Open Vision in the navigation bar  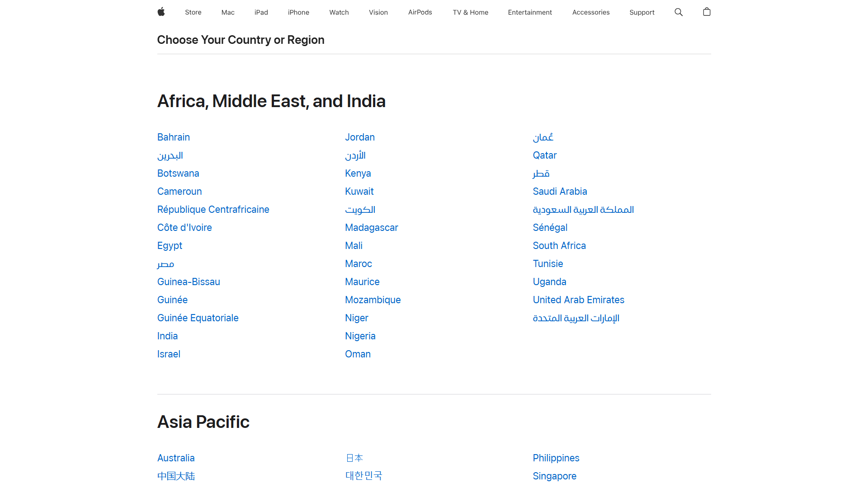[x=378, y=12]
